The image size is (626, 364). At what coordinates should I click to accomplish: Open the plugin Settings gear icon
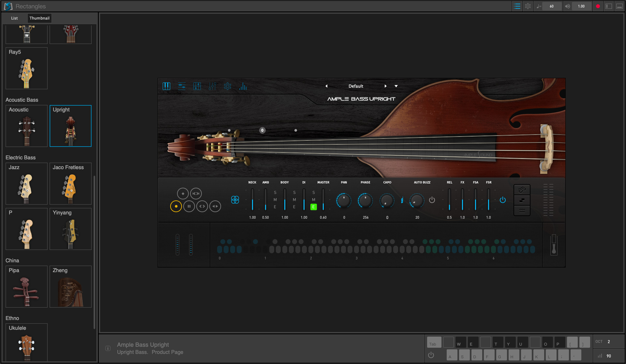tap(228, 86)
